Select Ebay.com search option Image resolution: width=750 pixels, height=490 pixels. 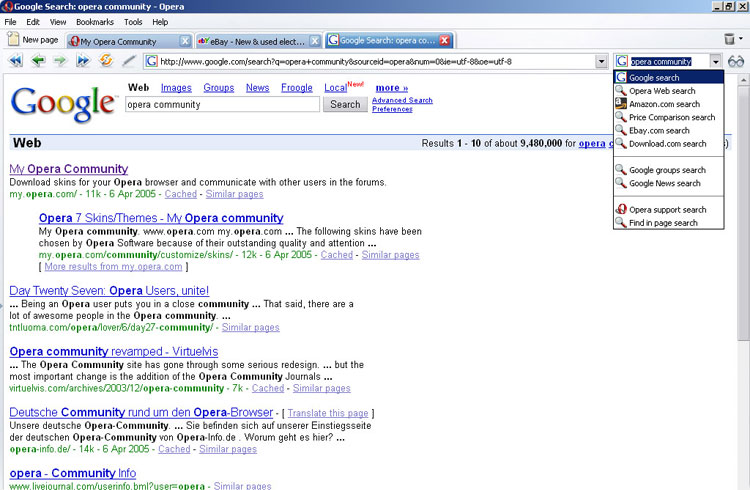(x=669, y=131)
